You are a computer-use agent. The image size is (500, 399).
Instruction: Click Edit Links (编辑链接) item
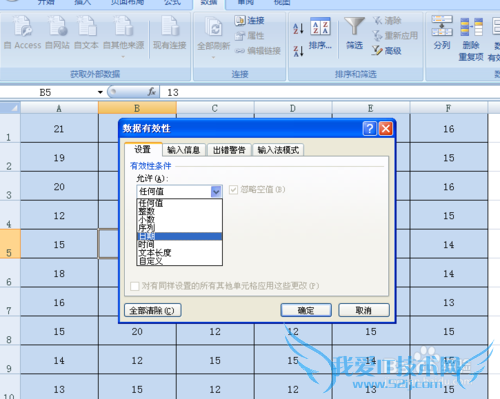point(258,51)
